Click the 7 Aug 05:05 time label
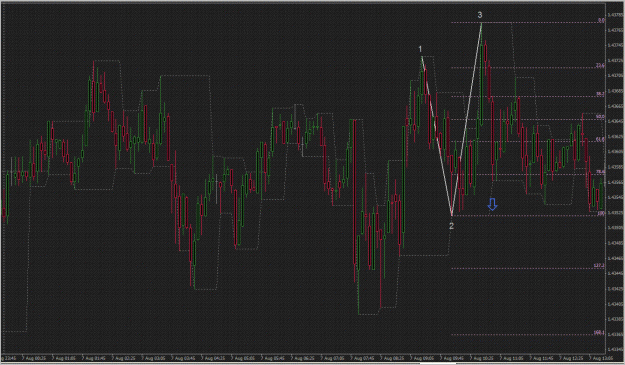The height and width of the screenshot is (365, 625). (x=243, y=359)
